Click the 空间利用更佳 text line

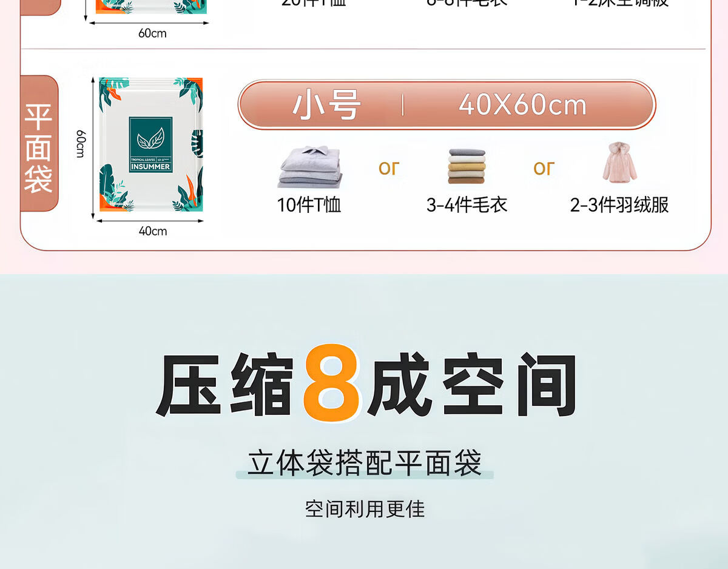coord(365,509)
